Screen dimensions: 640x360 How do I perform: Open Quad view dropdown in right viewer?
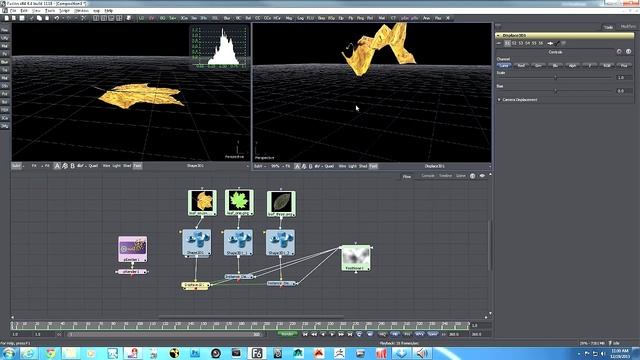329,166
